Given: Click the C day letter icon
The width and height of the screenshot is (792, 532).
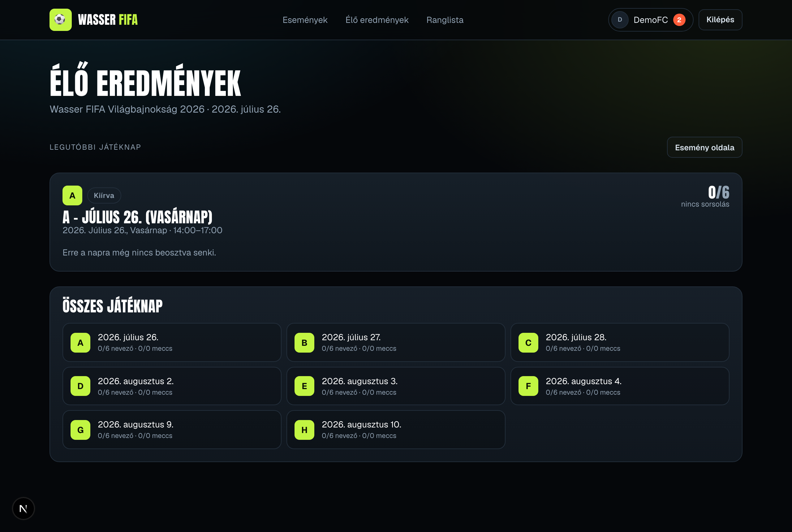Looking at the screenshot, I should click(528, 343).
